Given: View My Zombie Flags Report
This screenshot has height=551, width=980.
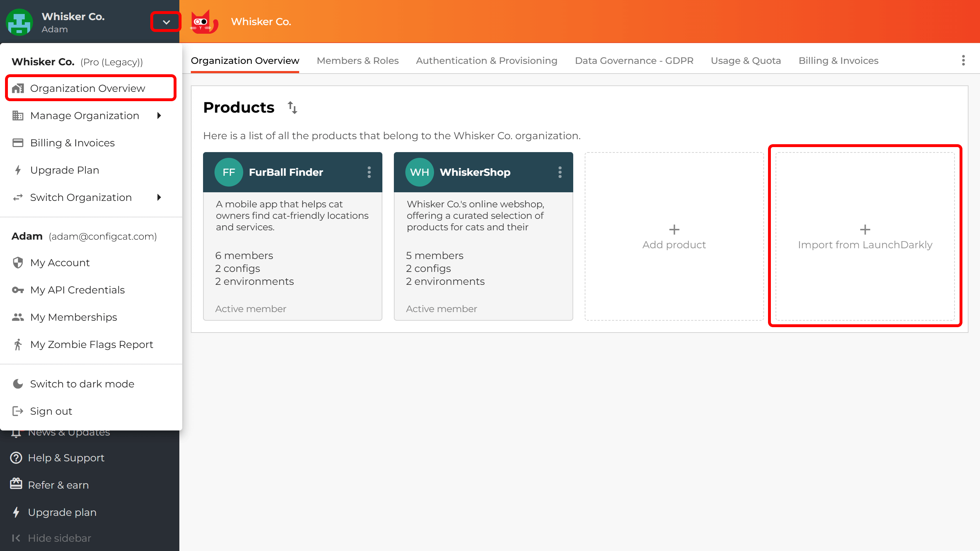Looking at the screenshot, I should click(91, 344).
